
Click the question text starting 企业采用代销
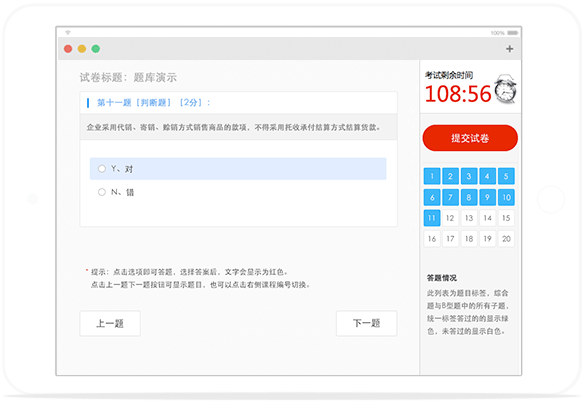click(x=234, y=127)
